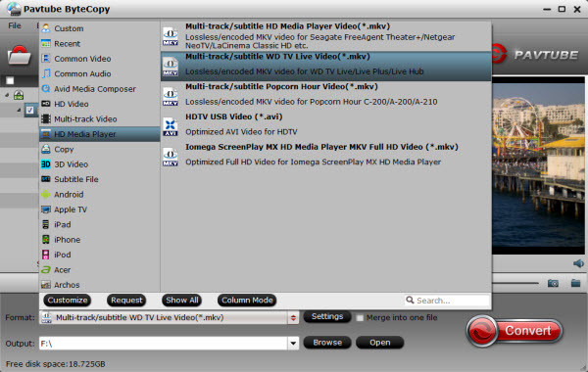This screenshot has height=372, width=588.
Task: Click the 3D Video icon
Action: tap(46, 164)
